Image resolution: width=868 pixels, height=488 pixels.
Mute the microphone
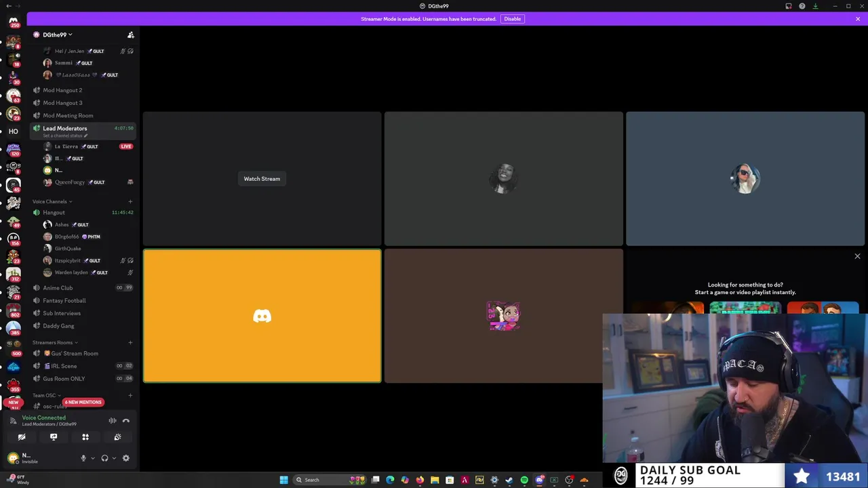coord(83,458)
